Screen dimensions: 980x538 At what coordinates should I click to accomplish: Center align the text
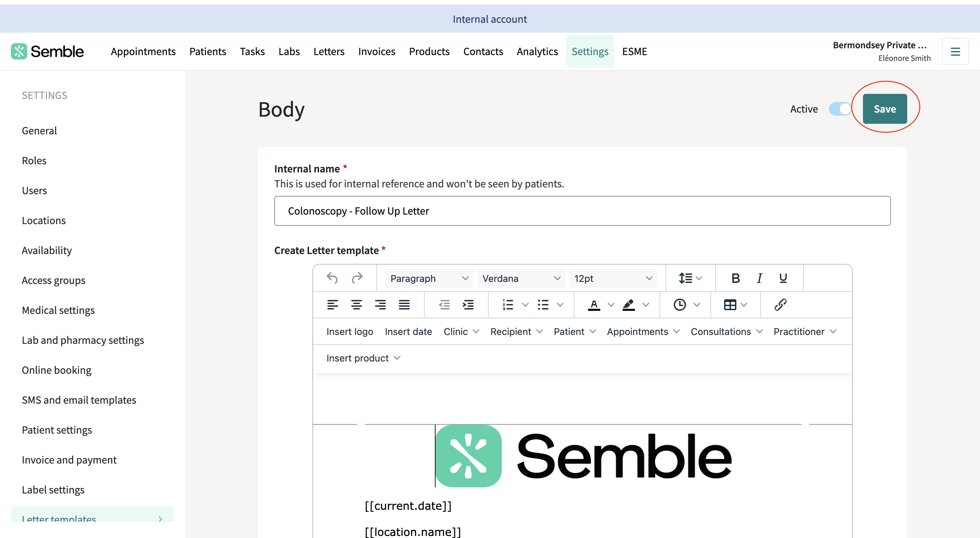pos(357,305)
